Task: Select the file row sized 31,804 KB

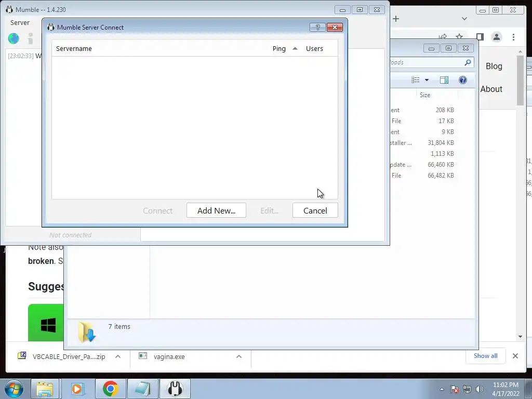Action: (x=422, y=143)
